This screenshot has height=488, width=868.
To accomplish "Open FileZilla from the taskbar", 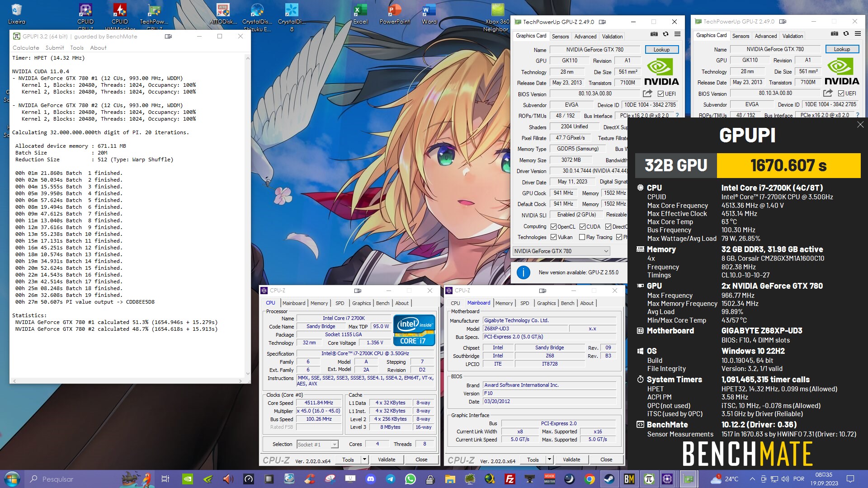I will coord(510,479).
